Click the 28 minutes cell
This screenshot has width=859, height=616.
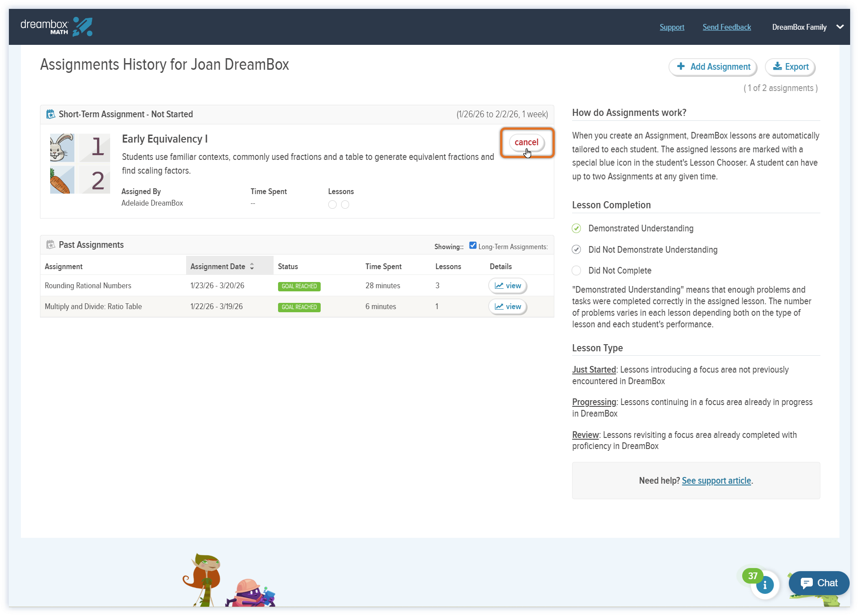382,286
